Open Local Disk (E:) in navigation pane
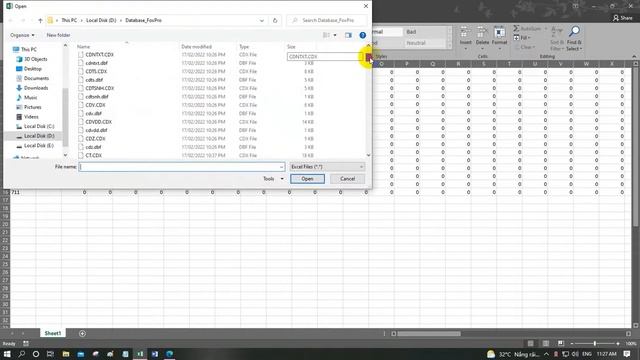Image resolution: width=640 pixels, height=360 pixels. click(38, 146)
